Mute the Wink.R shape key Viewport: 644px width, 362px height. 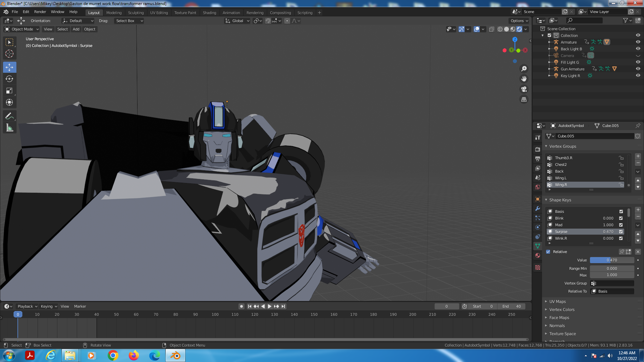(621, 238)
